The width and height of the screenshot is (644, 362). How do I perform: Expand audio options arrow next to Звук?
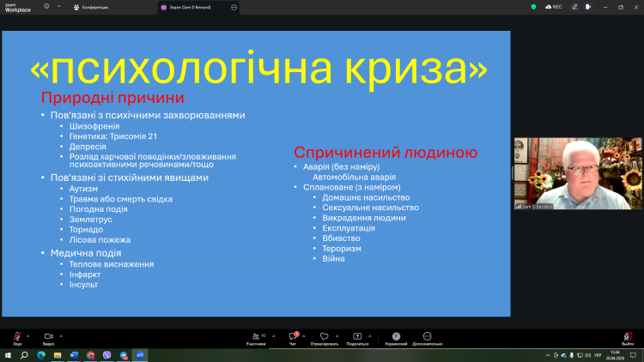pyautogui.click(x=28, y=335)
